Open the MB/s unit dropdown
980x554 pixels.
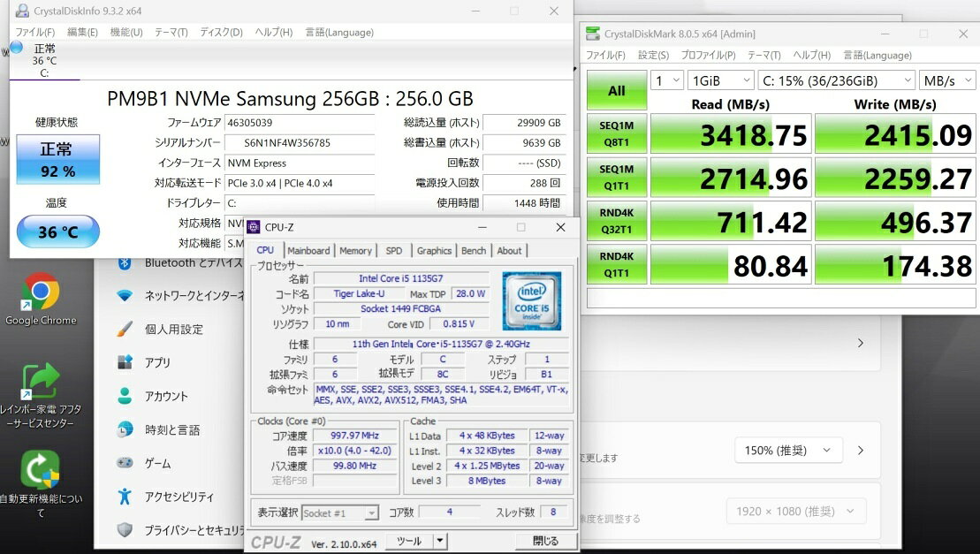pyautogui.click(x=948, y=80)
